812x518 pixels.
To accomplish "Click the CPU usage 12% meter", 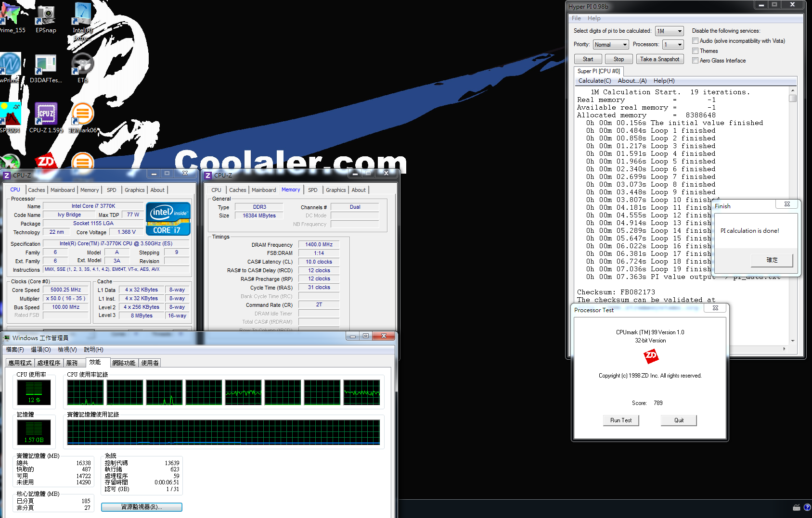I will pyautogui.click(x=34, y=392).
